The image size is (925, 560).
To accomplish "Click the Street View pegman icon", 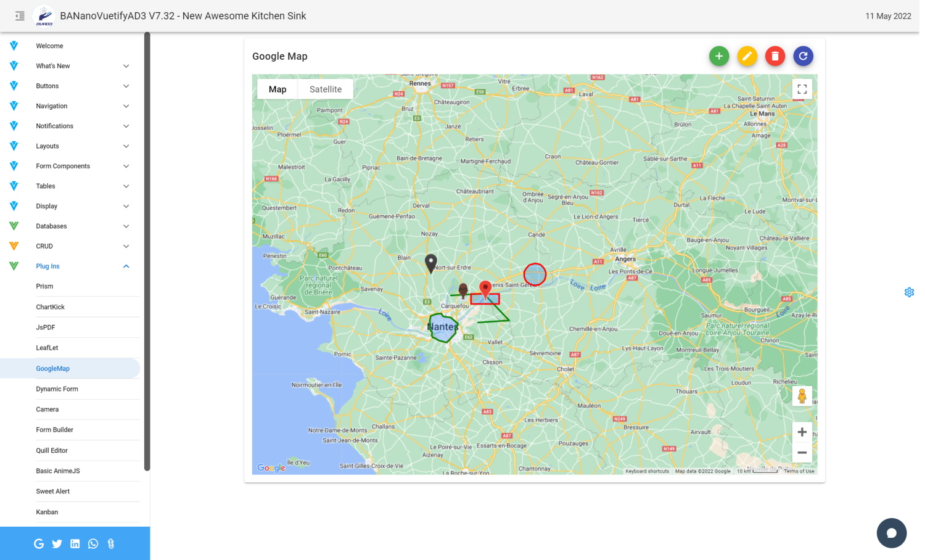I will tap(802, 396).
